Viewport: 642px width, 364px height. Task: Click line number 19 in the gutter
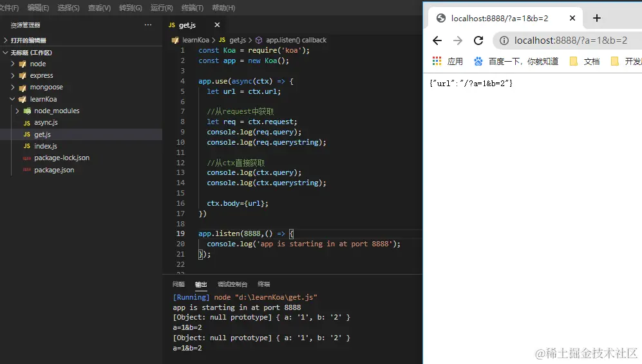(x=180, y=233)
